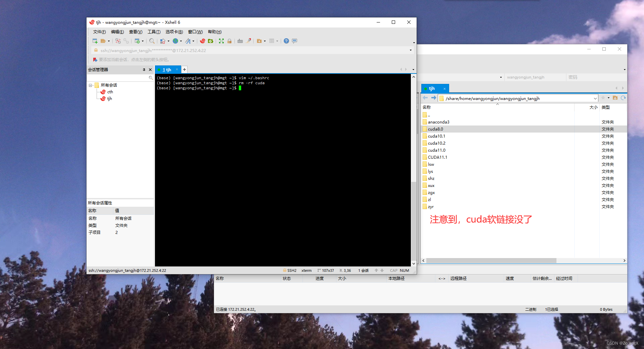The image size is (644, 349).
Task: Close the tjh tab in Xftp window
Action: tap(444, 89)
